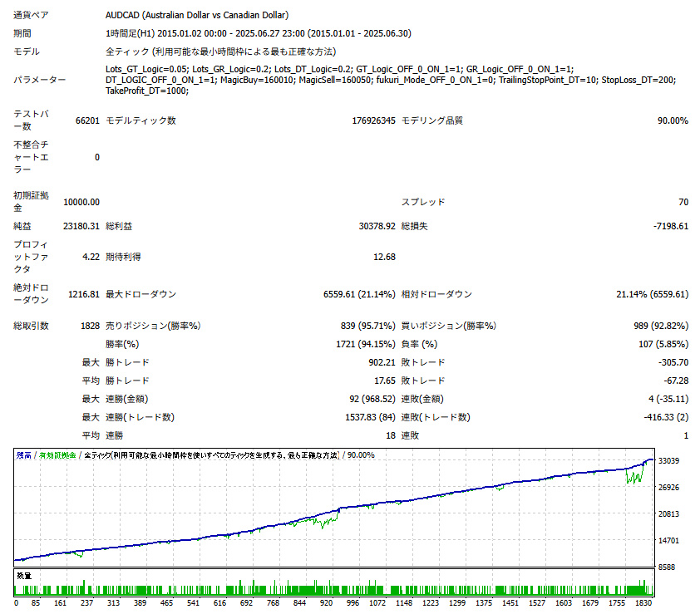Select the relative drawdown value '21.14% (6559.61)'
Viewport: 700px width, 614px height.
(653, 294)
